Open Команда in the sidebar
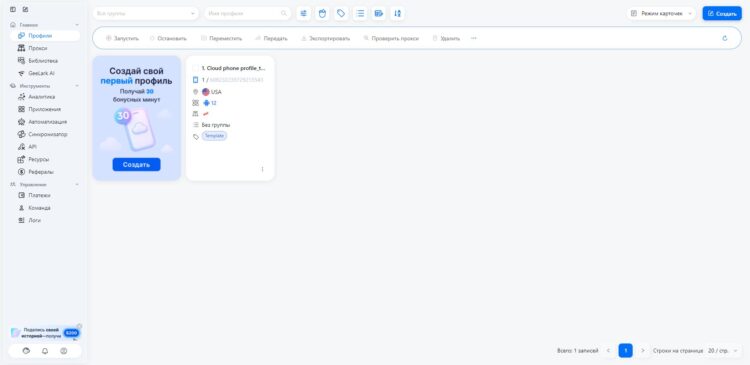The height and width of the screenshot is (365, 750). pos(44,208)
